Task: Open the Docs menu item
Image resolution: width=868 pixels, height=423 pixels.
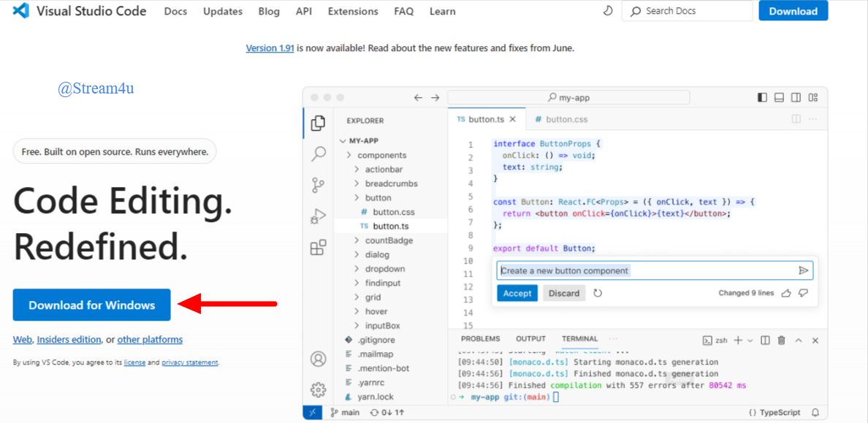Action: point(175,11)
